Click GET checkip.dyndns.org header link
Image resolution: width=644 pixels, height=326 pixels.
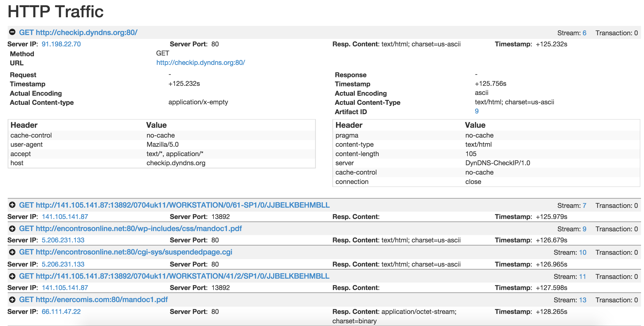click(78, 33)
